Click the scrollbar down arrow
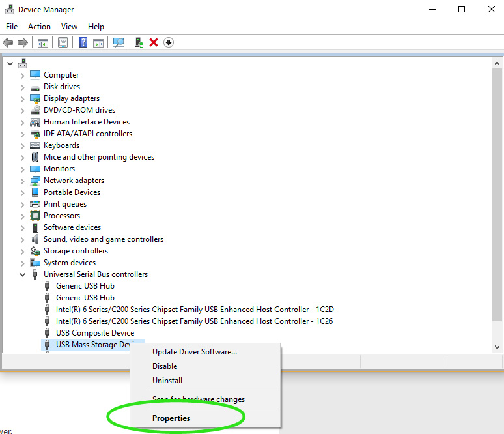Viewport: 504px width, 434px height. [497, 347]
